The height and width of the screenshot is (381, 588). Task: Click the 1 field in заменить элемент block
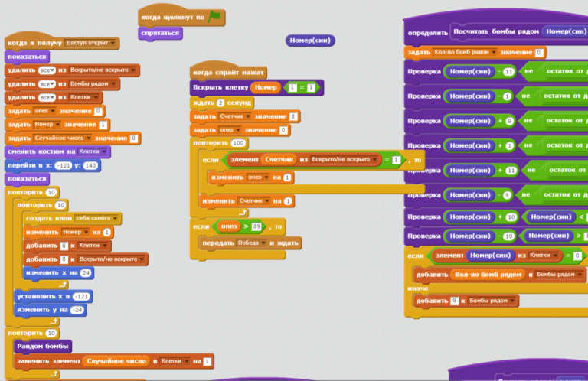(x=207, y=362)
